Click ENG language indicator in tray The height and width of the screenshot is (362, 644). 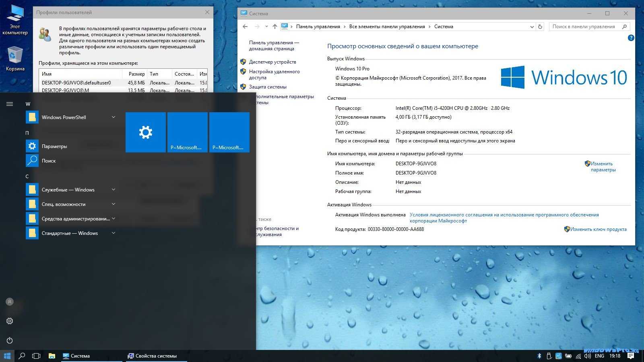tap(599, 356)
